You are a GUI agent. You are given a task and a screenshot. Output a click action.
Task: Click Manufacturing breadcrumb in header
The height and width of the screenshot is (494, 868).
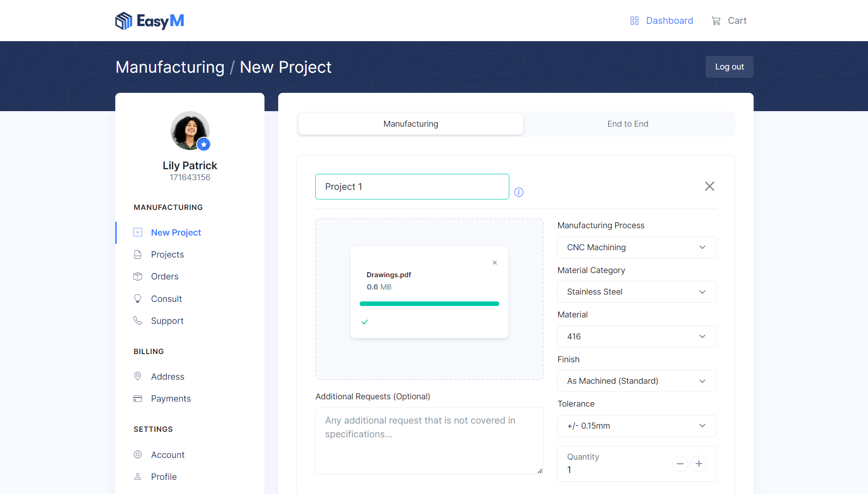(170, 67)
